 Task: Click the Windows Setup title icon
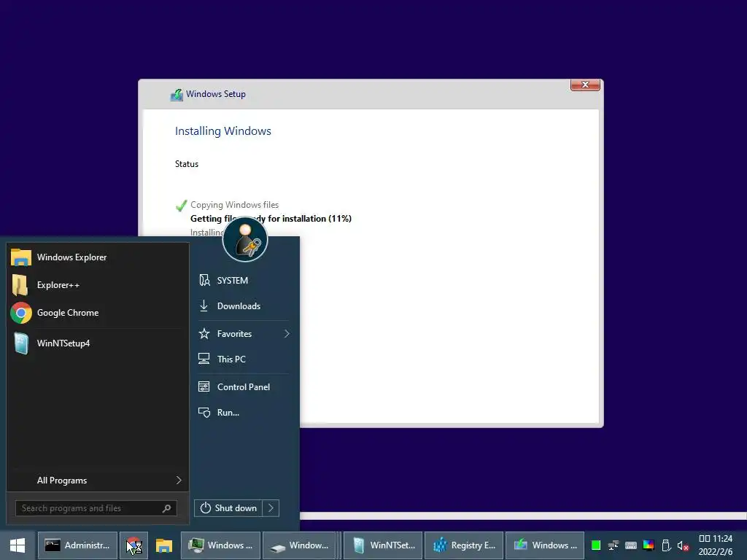[177, 94]
